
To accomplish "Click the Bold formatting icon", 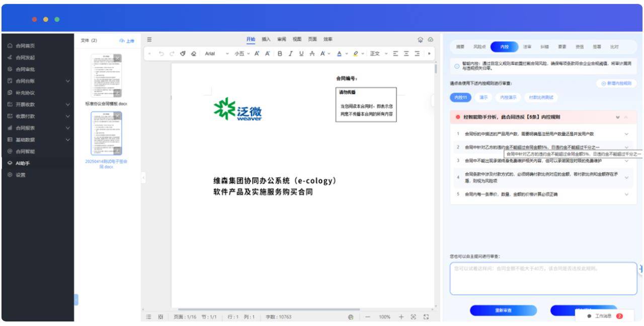I will pyautogui.click(x=280, y=54).
